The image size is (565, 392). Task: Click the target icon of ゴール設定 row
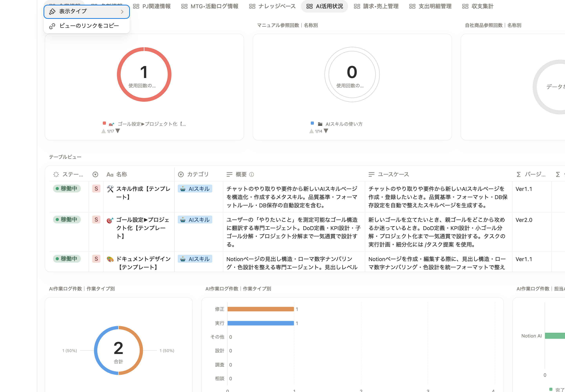110,220
